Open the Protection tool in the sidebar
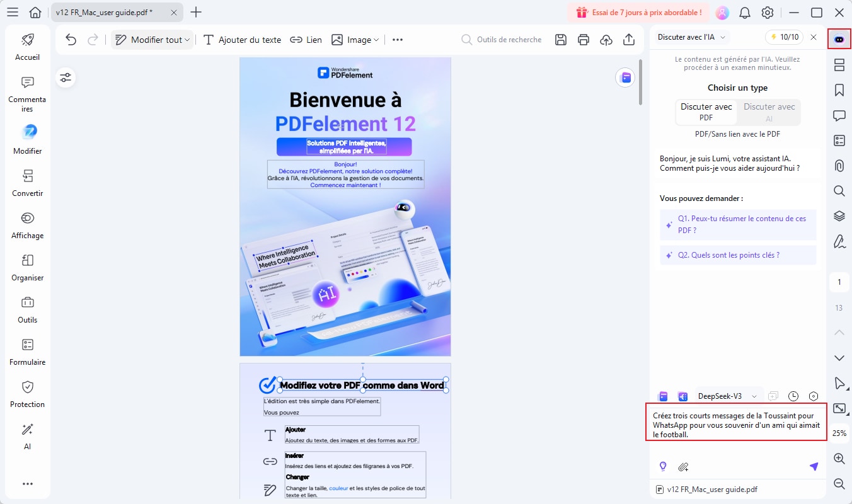 tap(27, 394)
